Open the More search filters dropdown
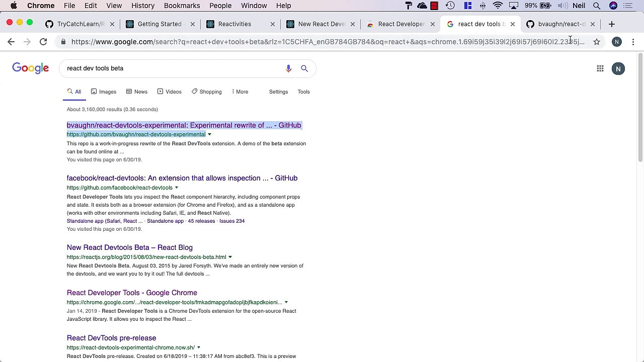Image resolution: width=644 pixels, height=362 pixels. click(240, 92)
